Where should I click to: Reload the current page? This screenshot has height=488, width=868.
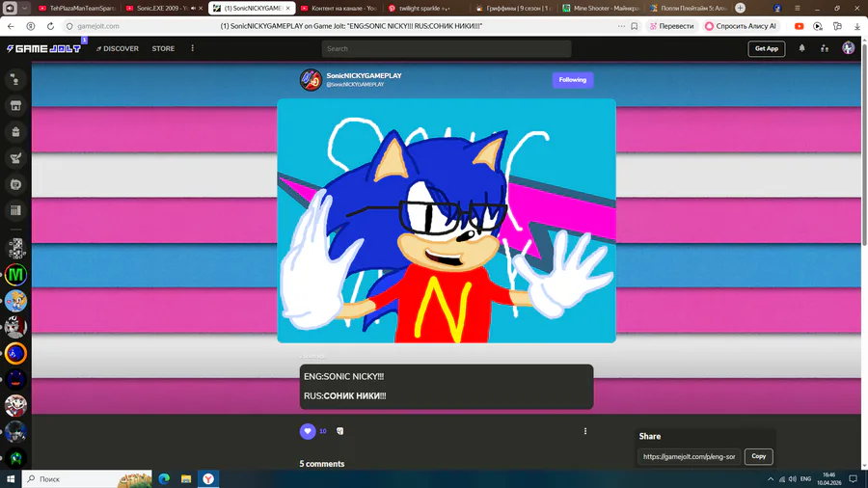[x=50, y=26]
